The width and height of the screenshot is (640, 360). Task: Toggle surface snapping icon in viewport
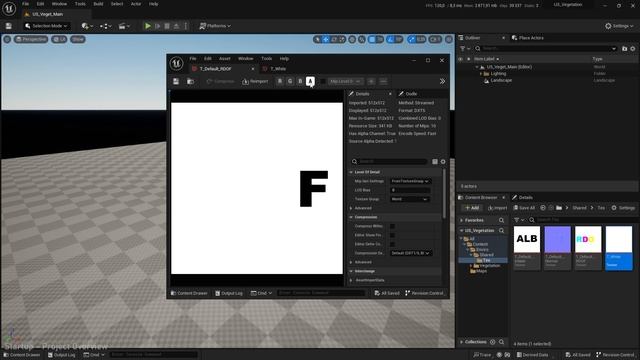click(x=362, y=39)
